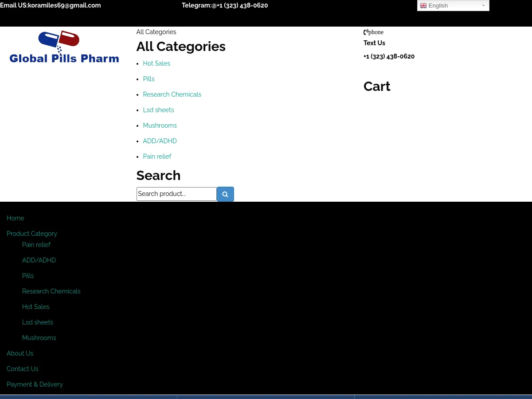Image resolution: width=532 pixels, height=399 pixels.
Task: Click the magnifier search button
Action: tap(225, 194)
